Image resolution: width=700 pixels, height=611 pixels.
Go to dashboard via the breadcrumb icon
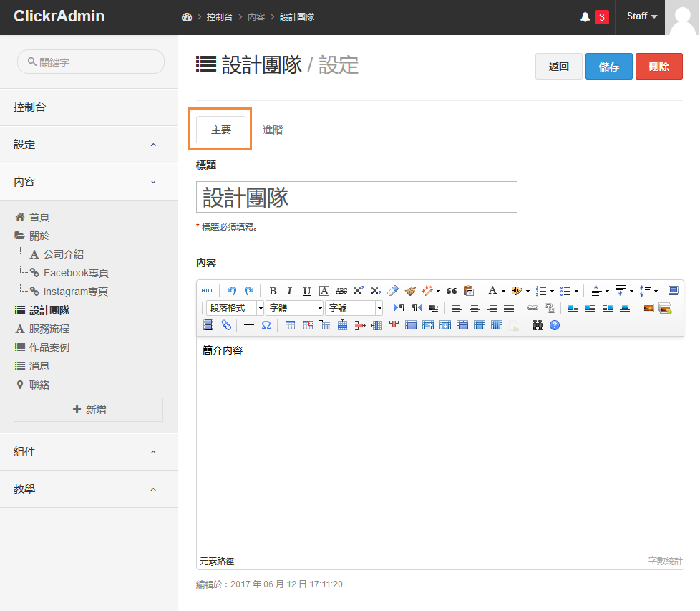(x=187, y=17)
